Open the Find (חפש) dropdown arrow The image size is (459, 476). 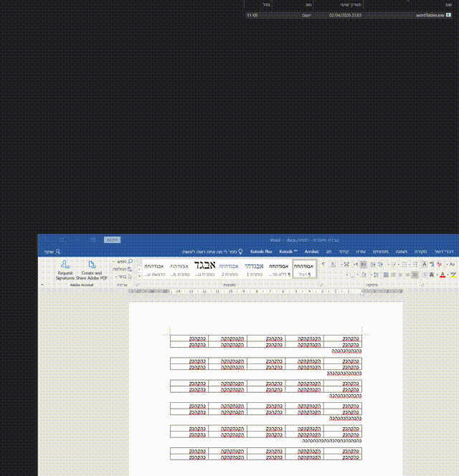(114, 262)
